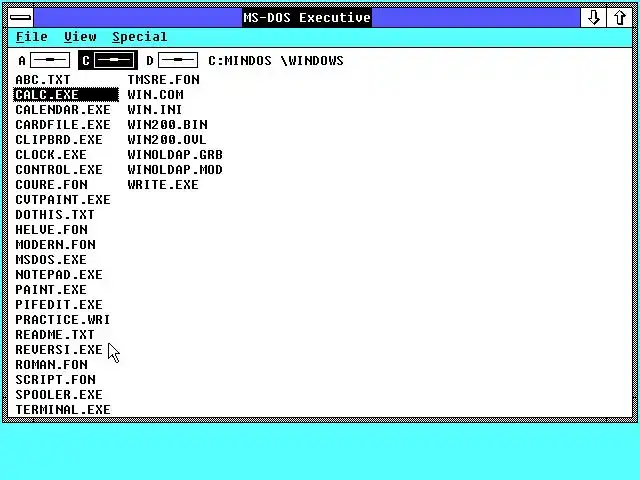Viewport: 640px width, 480px height.
Task: Select CONTROL.EXE file
Action: [x=59, y=169]
